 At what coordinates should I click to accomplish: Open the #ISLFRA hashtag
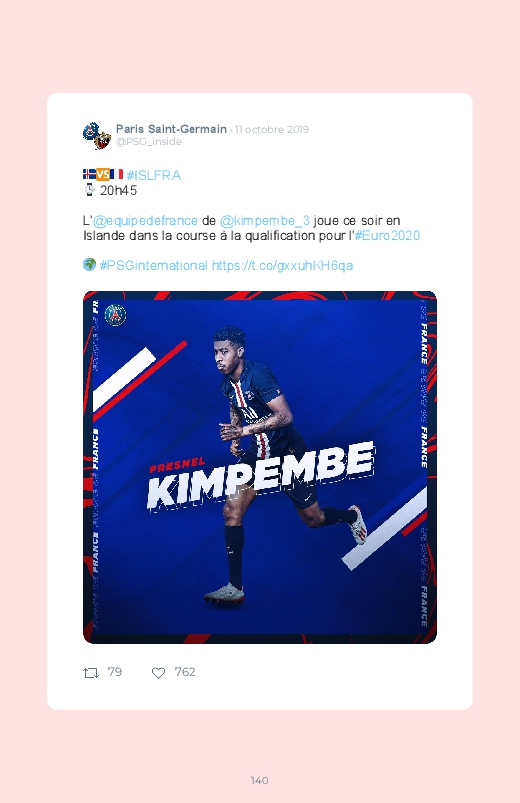coord(154,175)
